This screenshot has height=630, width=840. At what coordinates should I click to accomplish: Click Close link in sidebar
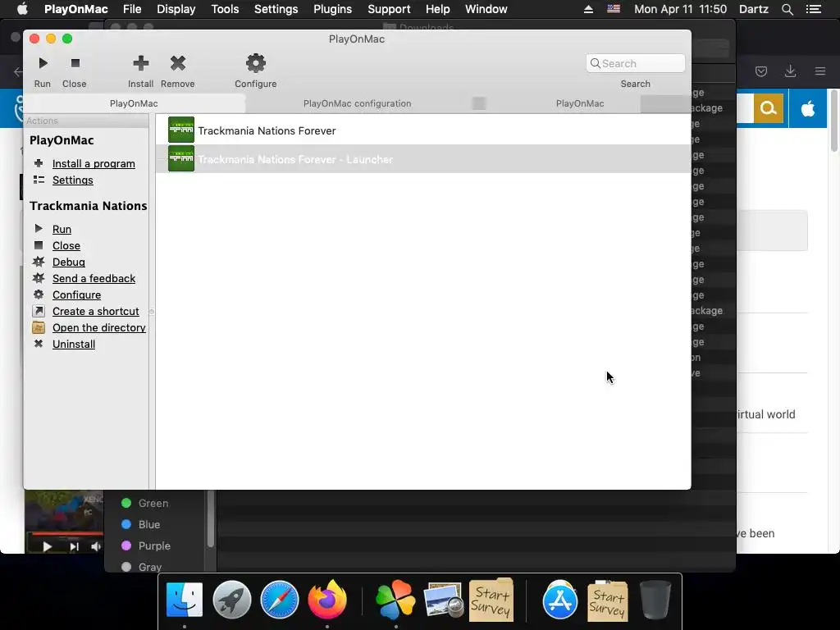point(66,246)
